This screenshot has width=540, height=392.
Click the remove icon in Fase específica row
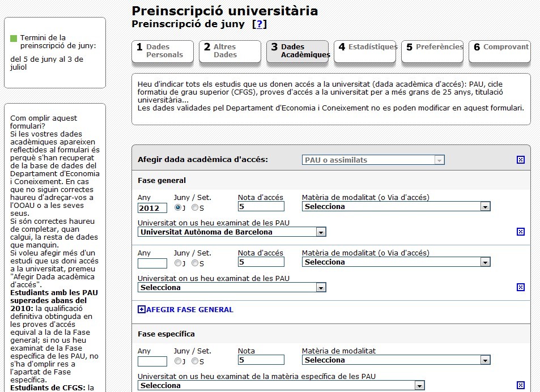click(521, 385)
